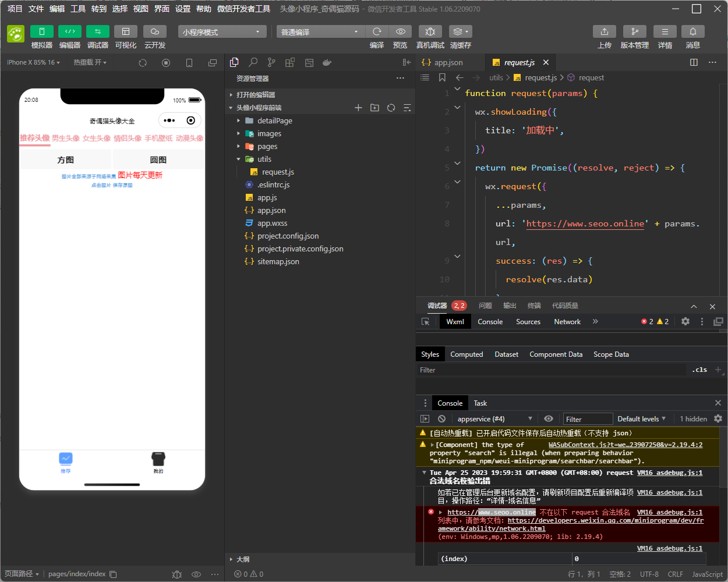Open app.wxss in the file tree
This screenshot has width=728, height=582.
[x=273, y=223]
